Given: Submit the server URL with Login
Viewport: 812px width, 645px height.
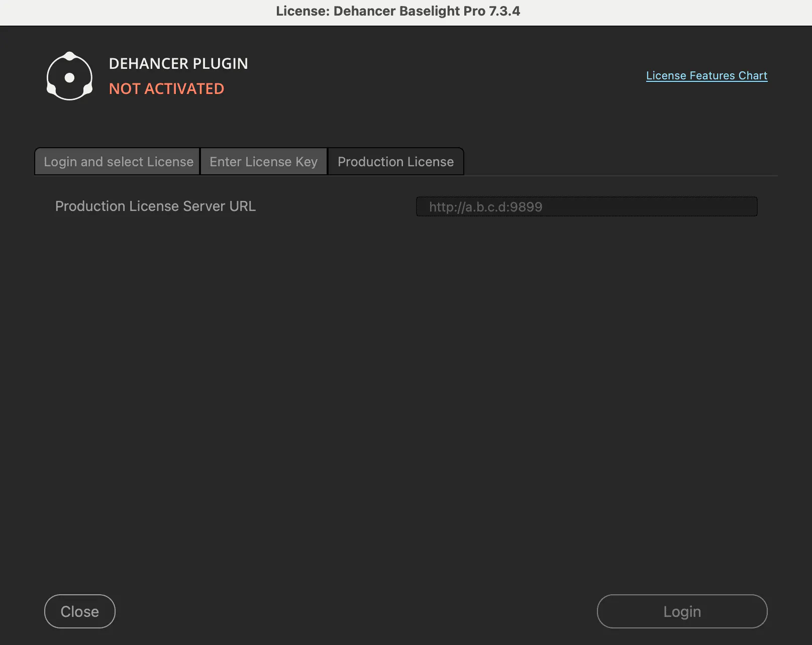Looking at the screenshot, I should point(681,611).
